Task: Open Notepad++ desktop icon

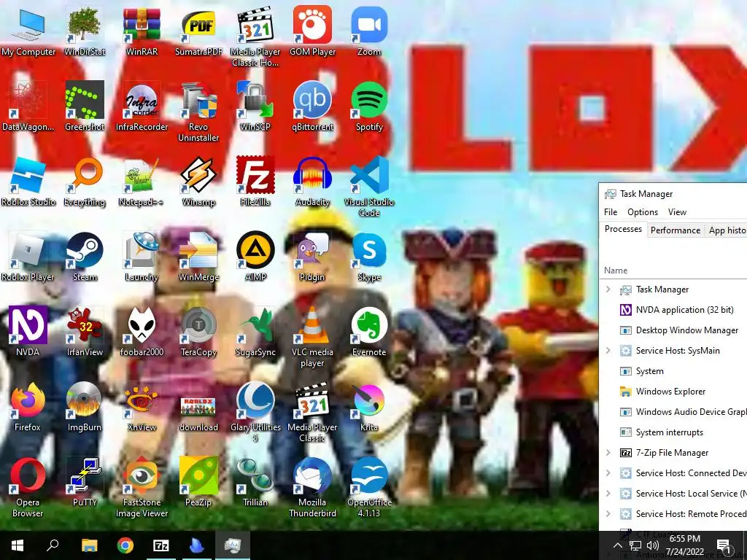Action: (142, 182)
